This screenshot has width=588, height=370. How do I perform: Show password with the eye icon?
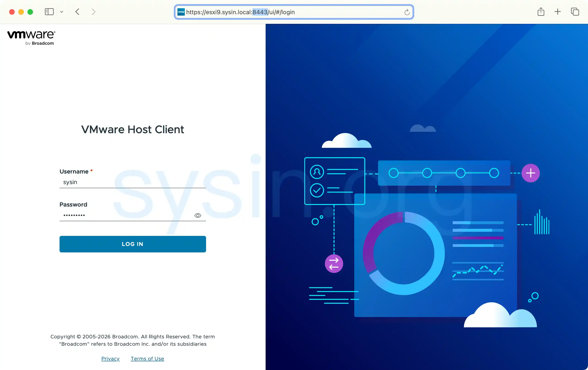point(198,215)
